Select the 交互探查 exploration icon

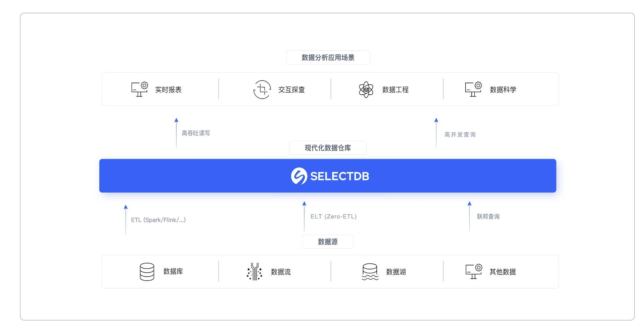coord(261,89)
